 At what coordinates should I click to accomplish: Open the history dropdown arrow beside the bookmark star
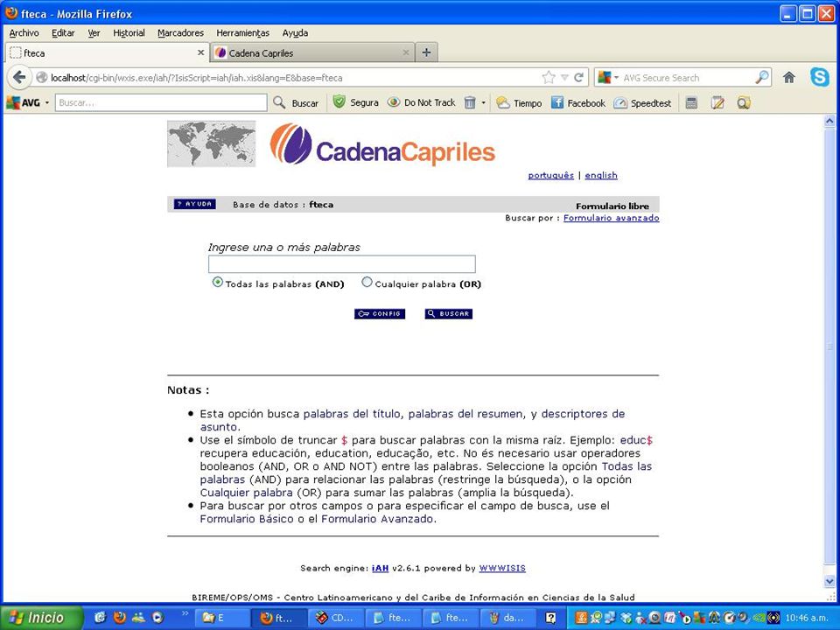pos(564,78)
